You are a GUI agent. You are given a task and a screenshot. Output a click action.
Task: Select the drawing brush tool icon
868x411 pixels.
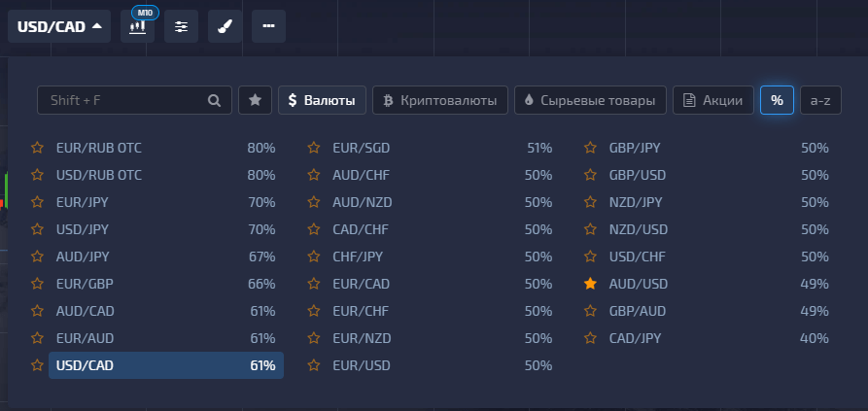click(225, 26)
